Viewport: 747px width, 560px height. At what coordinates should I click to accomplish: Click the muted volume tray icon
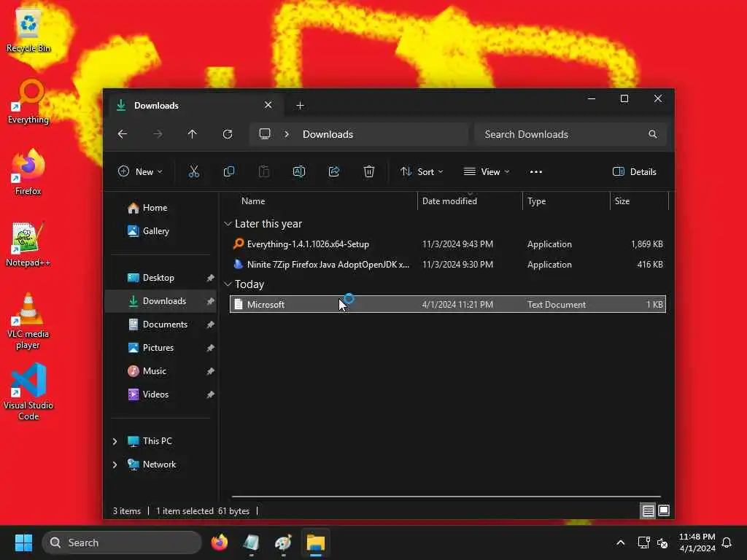[662, 542]
